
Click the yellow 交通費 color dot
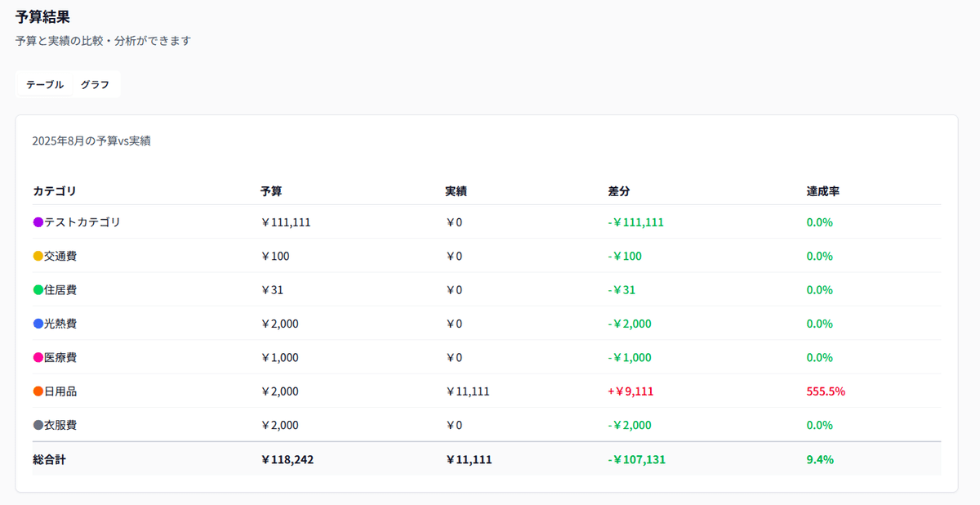click(x=38, y=256)
